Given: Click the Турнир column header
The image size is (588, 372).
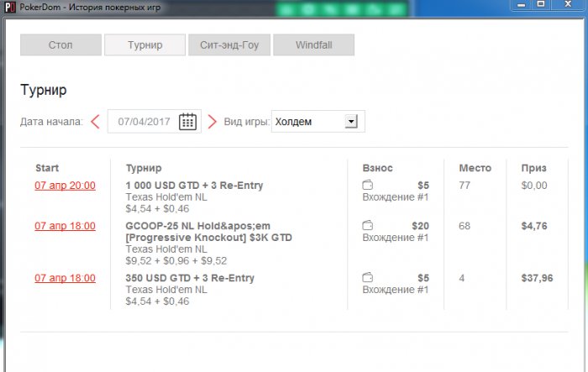Looking at the screenshot, I should (144, 168).
